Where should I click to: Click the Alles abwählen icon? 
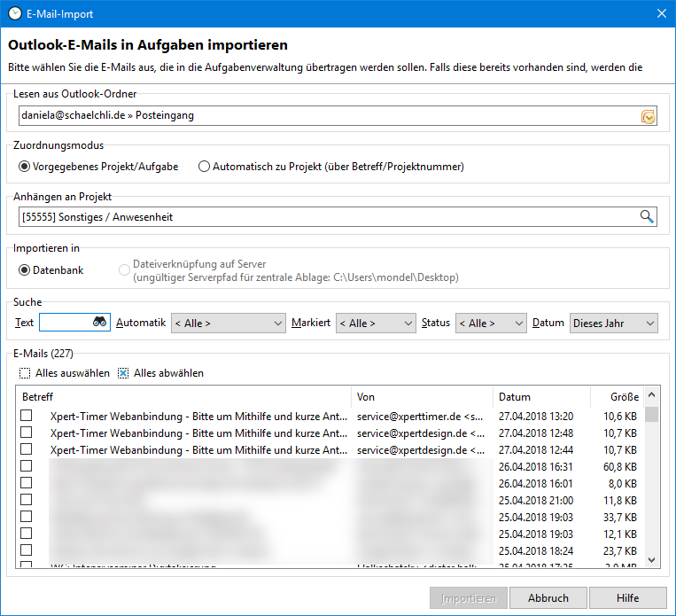123,373
